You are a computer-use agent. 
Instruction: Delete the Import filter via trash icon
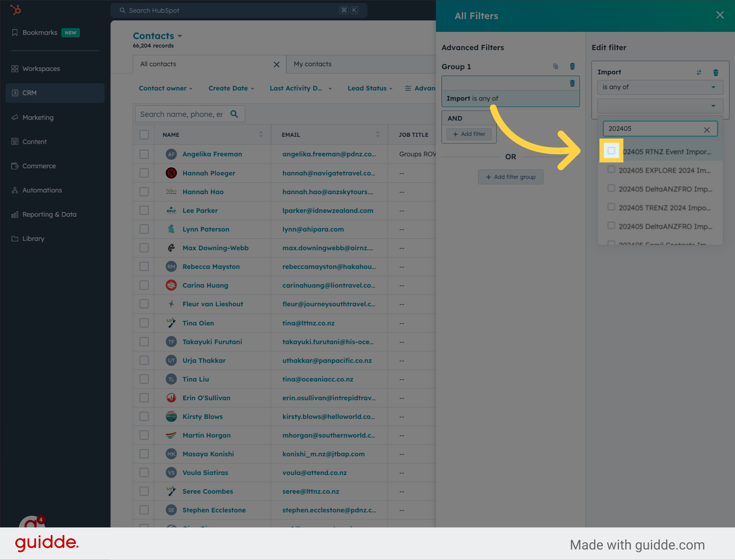tap(716, 72)
